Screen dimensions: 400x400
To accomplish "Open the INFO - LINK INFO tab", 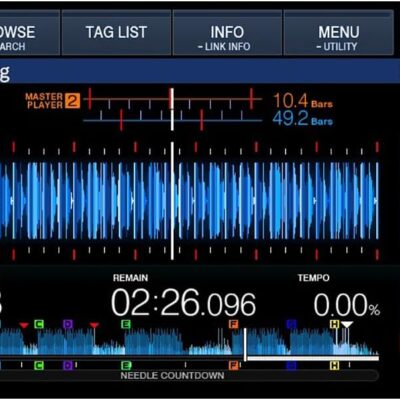I will pyautogui.click(x=227, y=32).
